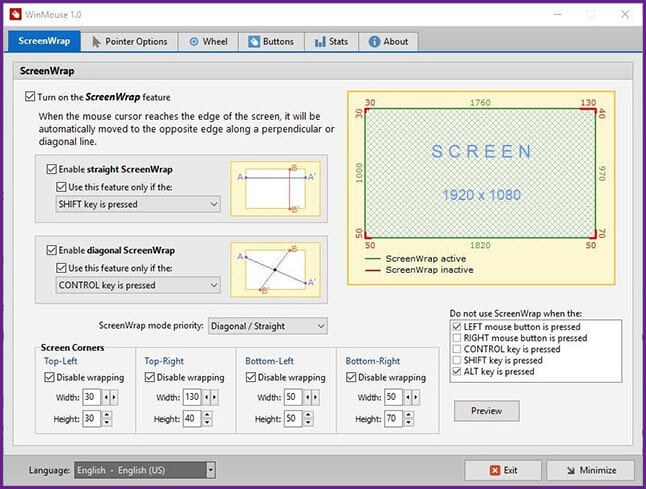646x489 pixels.
Task: Toggle the Turn on ScreenWrap feature checkbox
Action: pos(30,97)
